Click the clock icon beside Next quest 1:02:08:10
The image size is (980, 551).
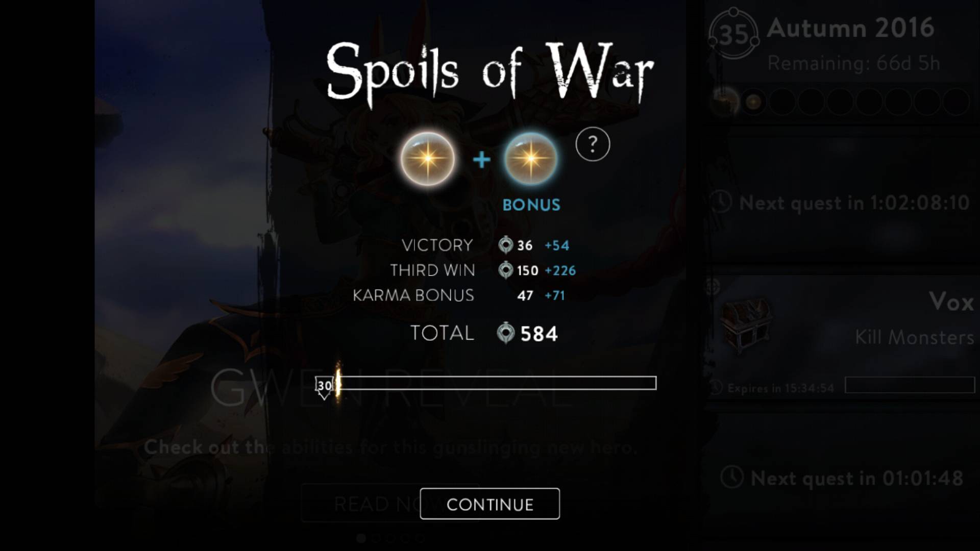point(721,202)
